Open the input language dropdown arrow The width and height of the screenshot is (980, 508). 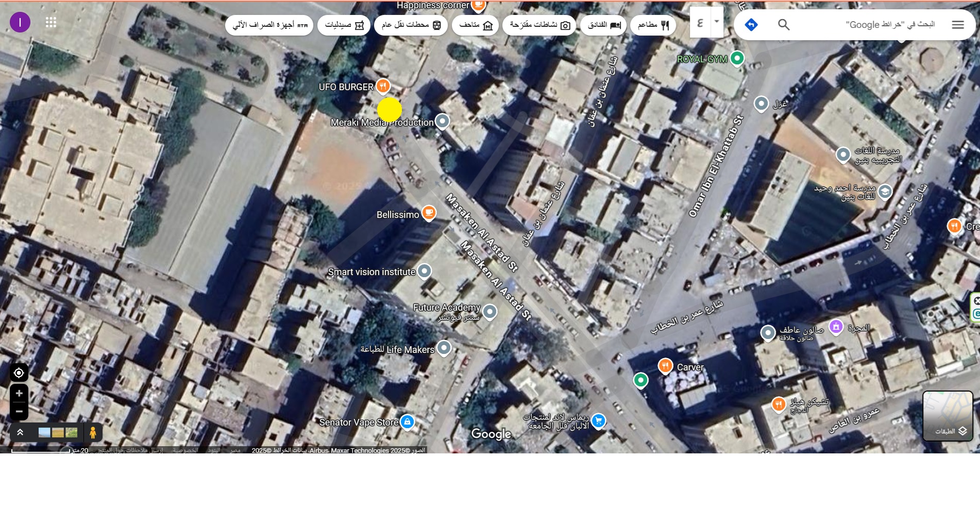[717, 22]
